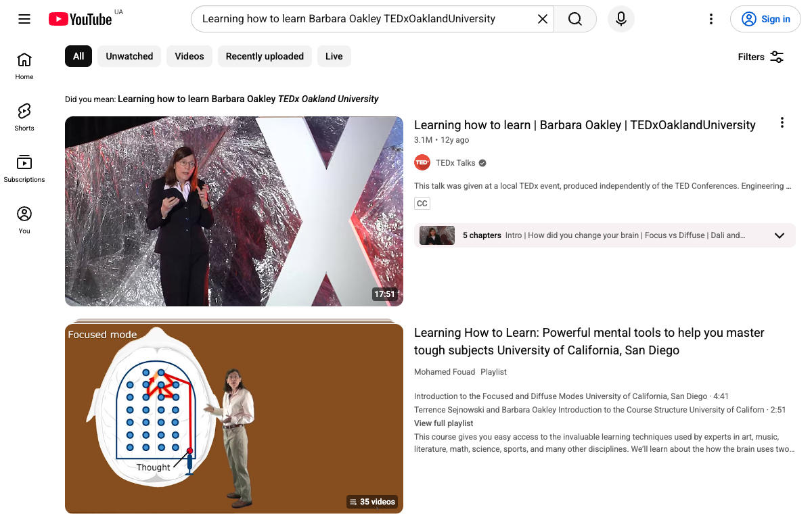
Task: Open the hamburger guide menu
Action: click(24, 19)
